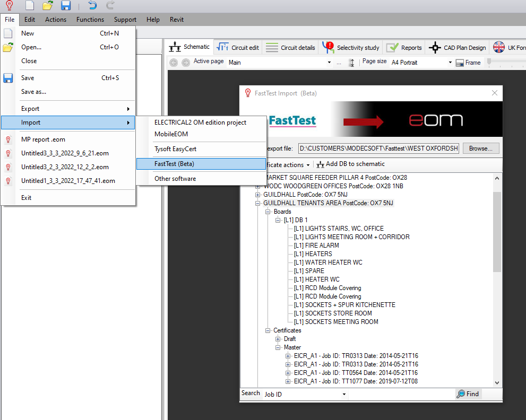Close the FastTest Import dialog
The width and height of the screenshot is (526, 420).
click(495, 93)
